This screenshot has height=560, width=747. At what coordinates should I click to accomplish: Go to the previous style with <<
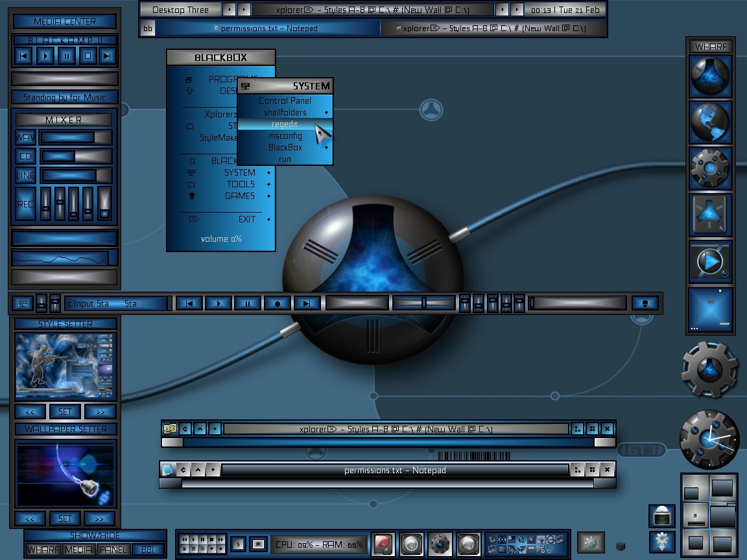[x=30, y=412]
